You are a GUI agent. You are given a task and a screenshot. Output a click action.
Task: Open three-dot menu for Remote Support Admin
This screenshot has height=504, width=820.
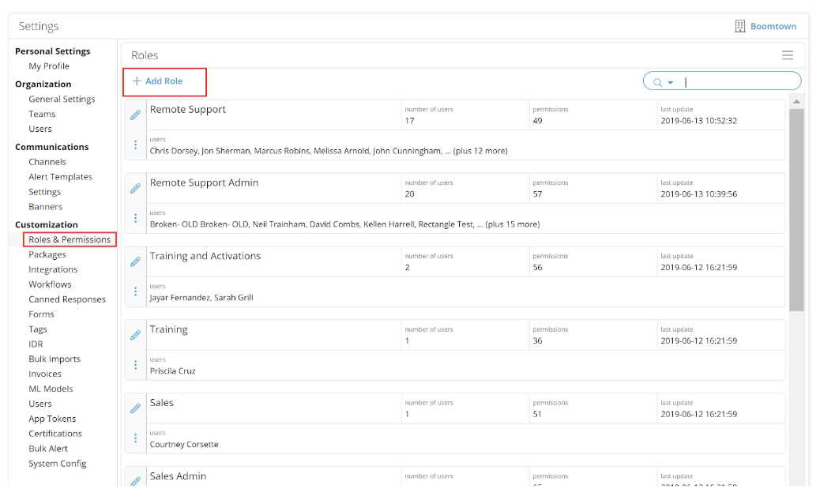pyautogui.click(x=135, y=218)
